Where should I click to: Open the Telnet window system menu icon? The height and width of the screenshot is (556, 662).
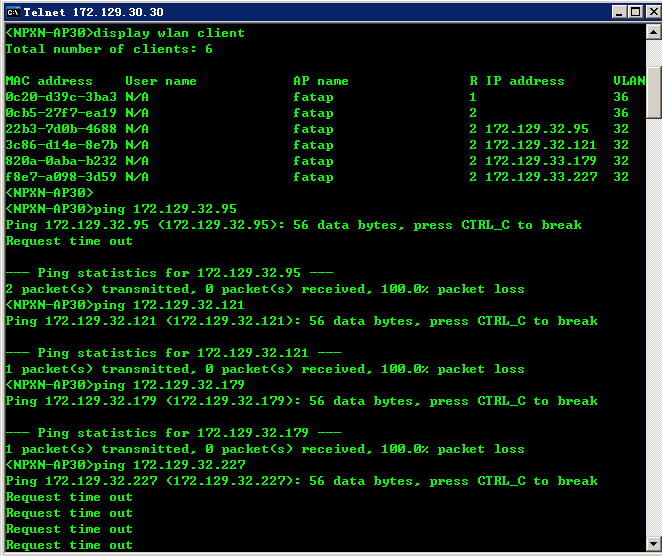[x=13, y=12]
